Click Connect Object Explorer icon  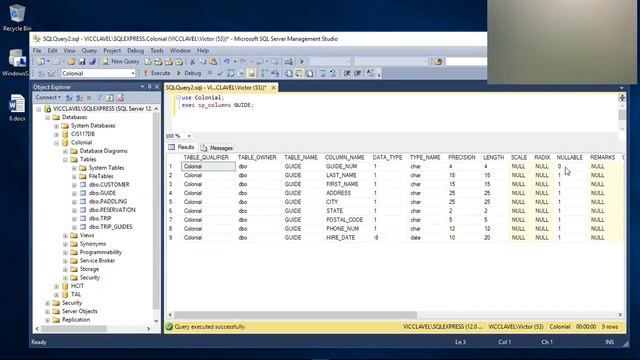(x=69, y=98)
